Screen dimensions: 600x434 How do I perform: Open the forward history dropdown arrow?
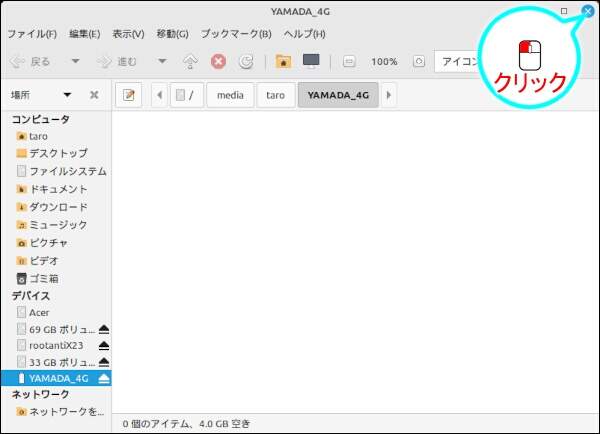tap(162, 61)
